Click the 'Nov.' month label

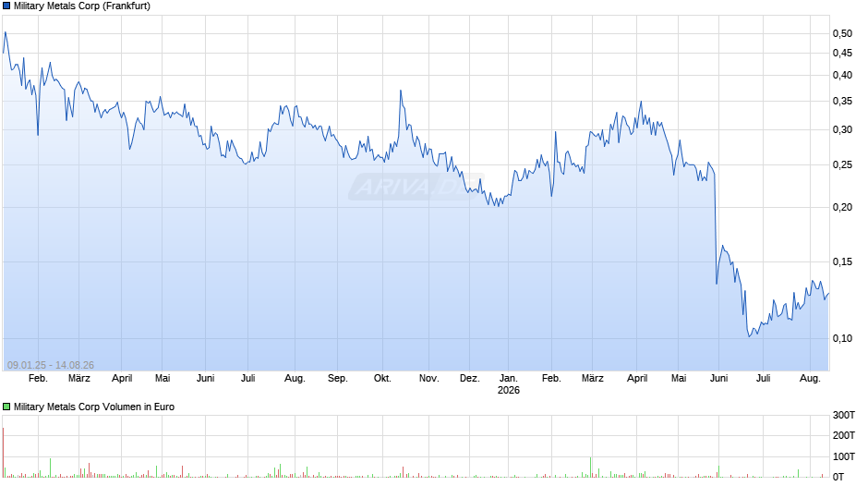click(429, 379)
